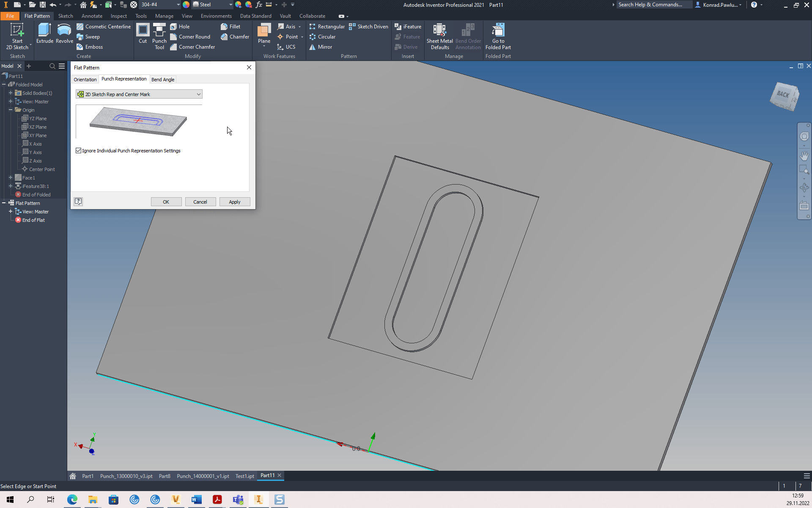
Task: Click the Apply button
Action: pyautogui.click(x=235, y=202)
